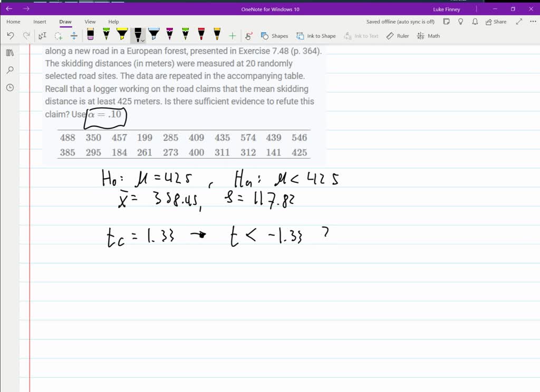The height and width of the screenshot is (392, 540).
Task: Click the Share button
Action: pos(496,22)
